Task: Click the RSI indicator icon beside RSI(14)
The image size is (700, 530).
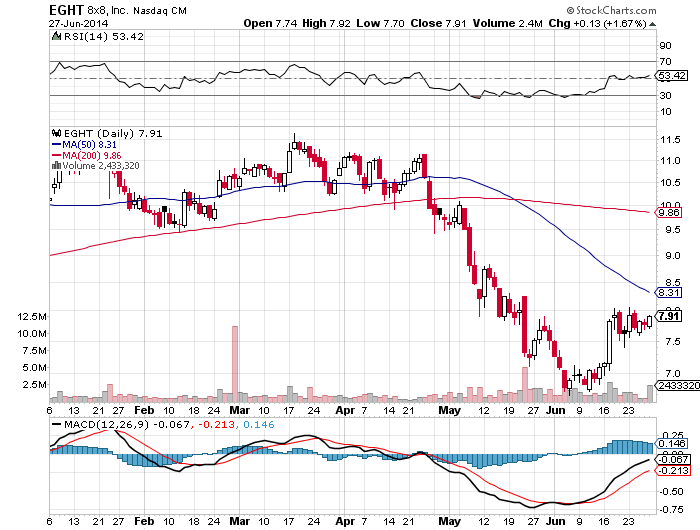Action: [56, 37]
